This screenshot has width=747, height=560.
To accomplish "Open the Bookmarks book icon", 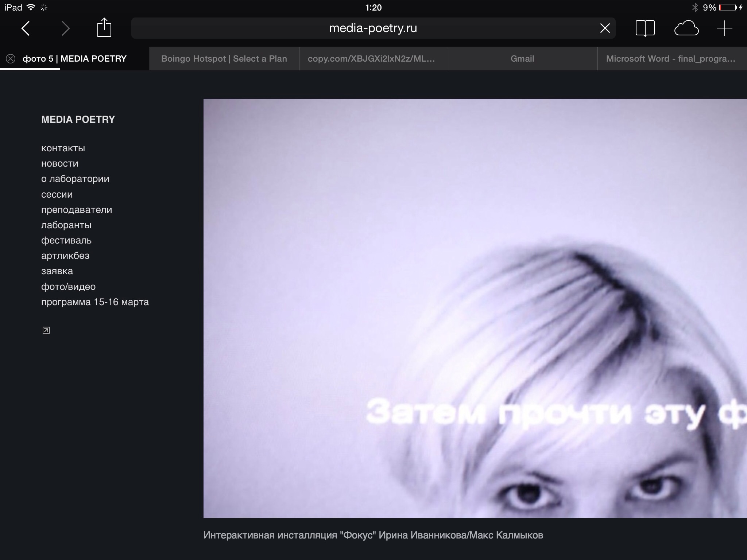I will click(x=645, y=28).
